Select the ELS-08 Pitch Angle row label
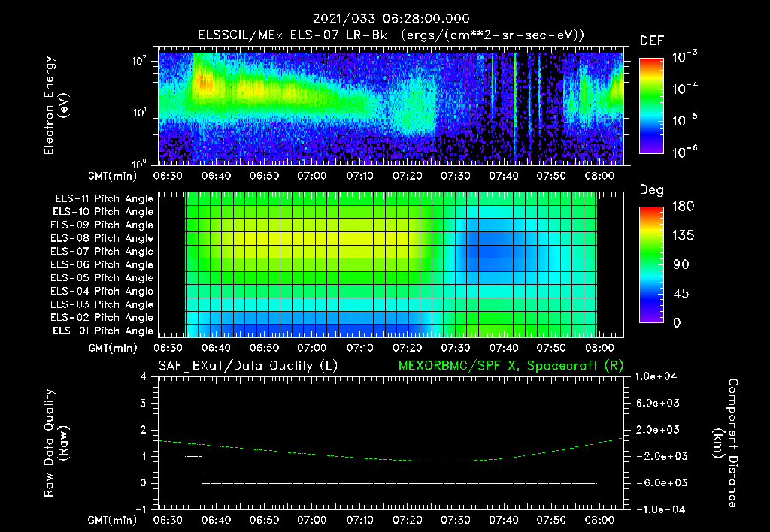The image size is (770, 532). (102, 238)
